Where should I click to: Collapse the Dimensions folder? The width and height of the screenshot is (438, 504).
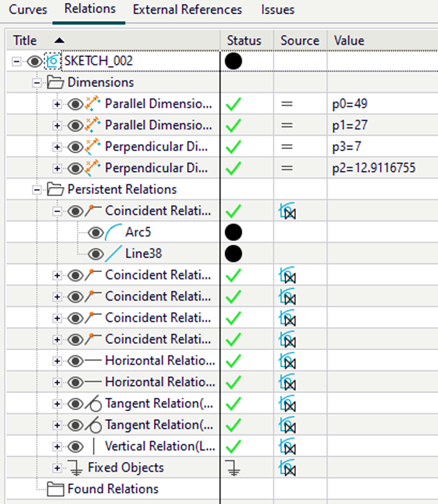pyautogui.click(x=37, y=83)
